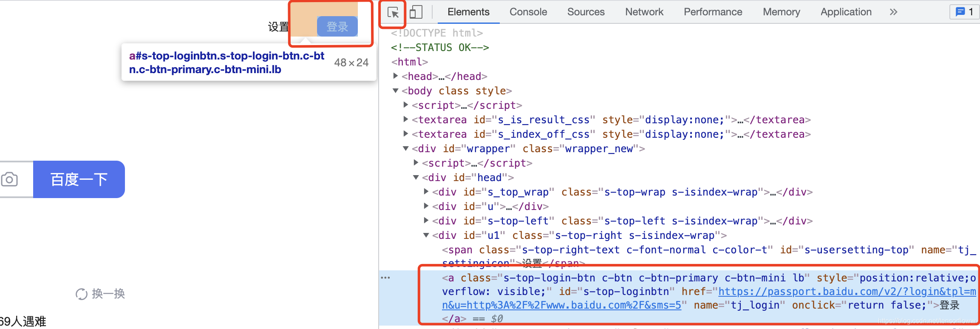Image resolution: width=980 pixels, height=329 pixels.
Task: Select the STATUS OK comment line
Action: coord(440,47)
